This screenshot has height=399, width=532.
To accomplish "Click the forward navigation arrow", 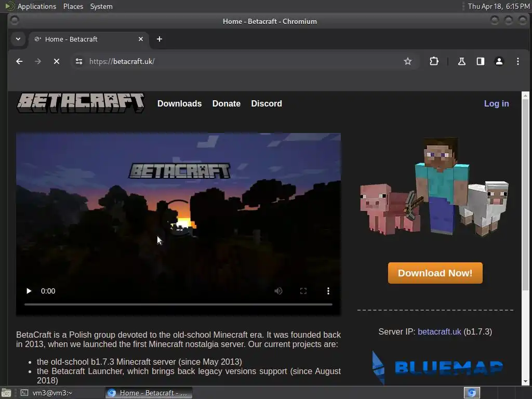I will [x=38, y=61].
